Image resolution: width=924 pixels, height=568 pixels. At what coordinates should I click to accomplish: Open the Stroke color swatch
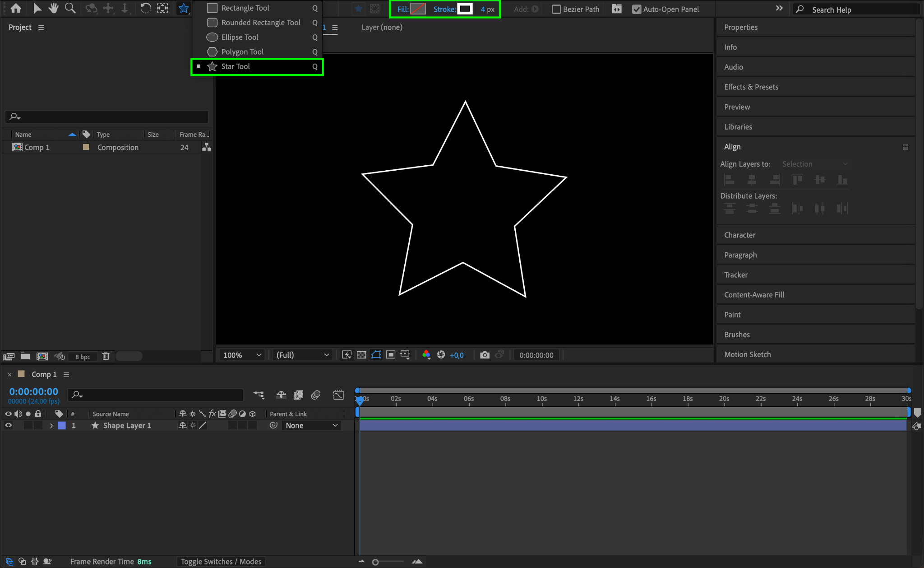click(x=465, y=9)
